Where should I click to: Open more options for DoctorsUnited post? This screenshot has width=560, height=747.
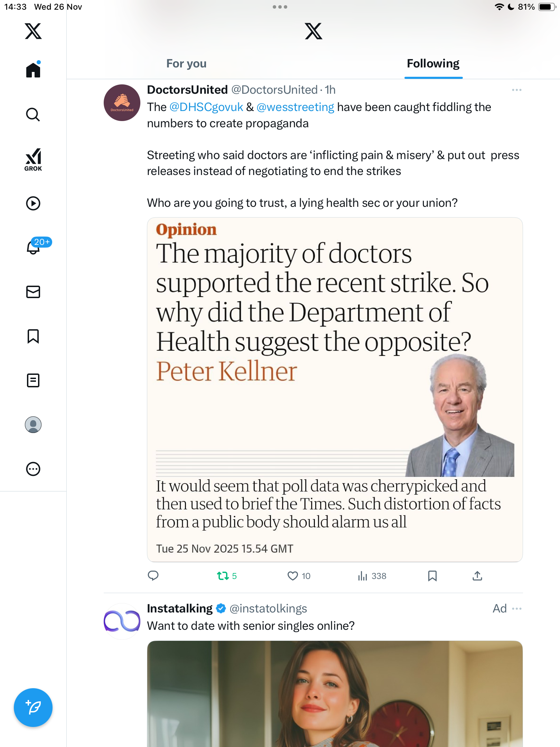tap(516, 90)
